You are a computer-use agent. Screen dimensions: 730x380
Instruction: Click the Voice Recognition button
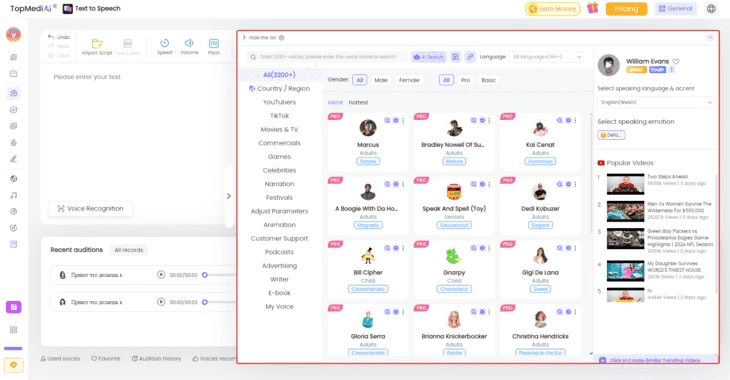[91, 209]
